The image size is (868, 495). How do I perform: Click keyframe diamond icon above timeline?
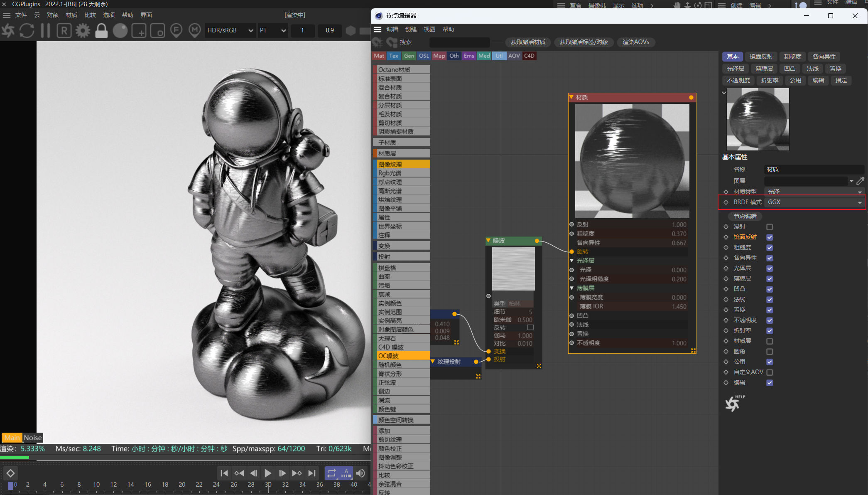pyautogui.click(x=10, y=473)
